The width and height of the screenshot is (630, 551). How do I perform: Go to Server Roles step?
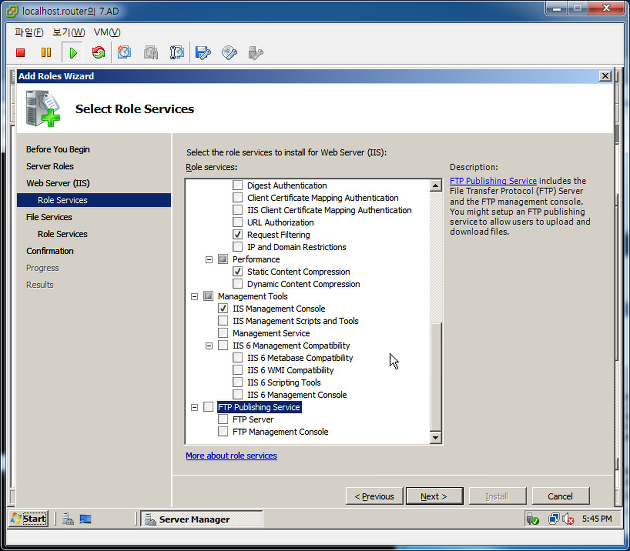tap(50, 166)
